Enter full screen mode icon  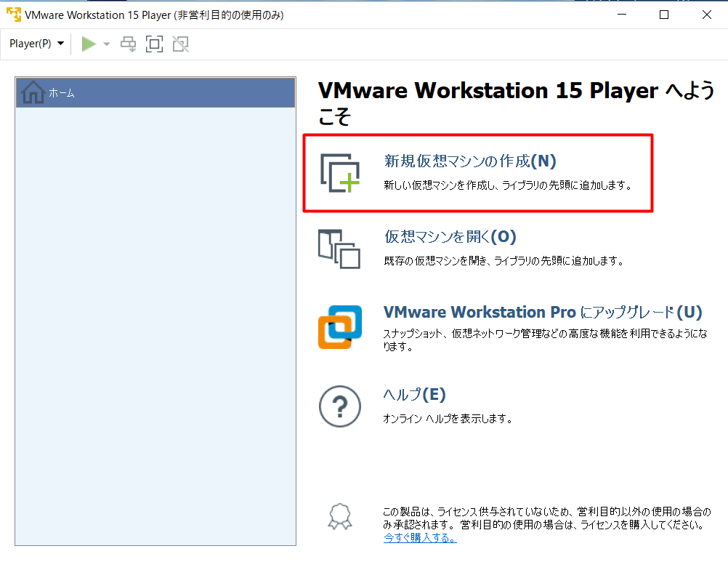point(154,44)
